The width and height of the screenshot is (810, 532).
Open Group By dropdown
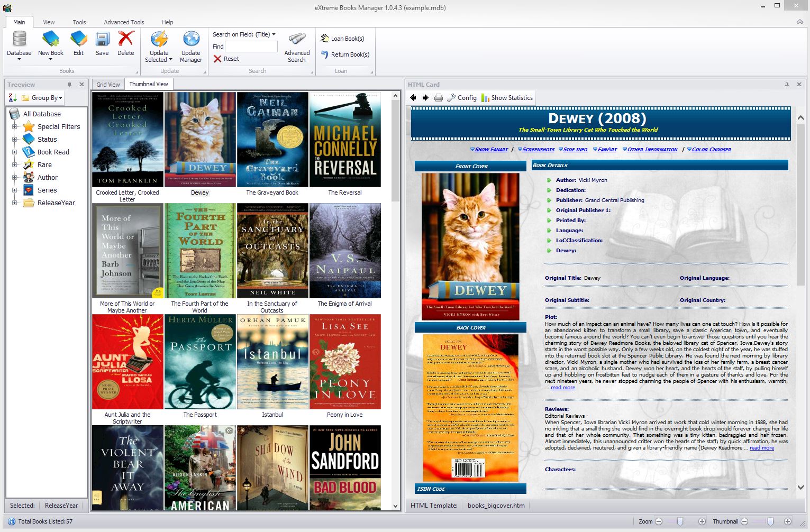click(x=42, y=98)
